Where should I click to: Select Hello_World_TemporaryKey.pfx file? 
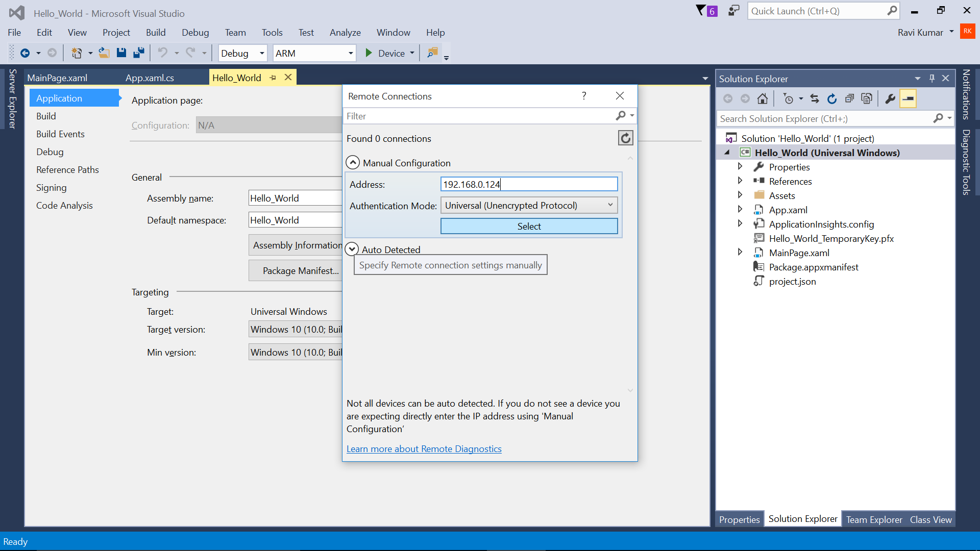pos(831,238)
